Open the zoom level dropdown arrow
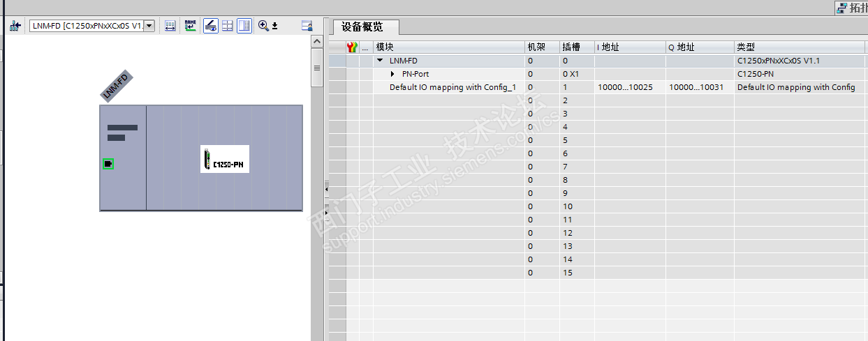Image resolution: width=868 pixels, height=341 pixels. tap(275, 26)
